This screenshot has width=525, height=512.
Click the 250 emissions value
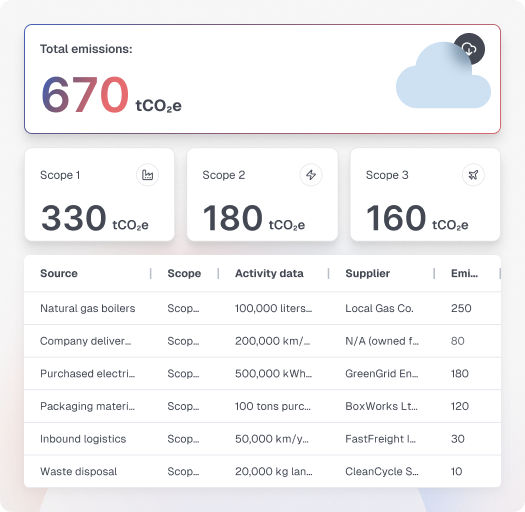coord(461,308)
